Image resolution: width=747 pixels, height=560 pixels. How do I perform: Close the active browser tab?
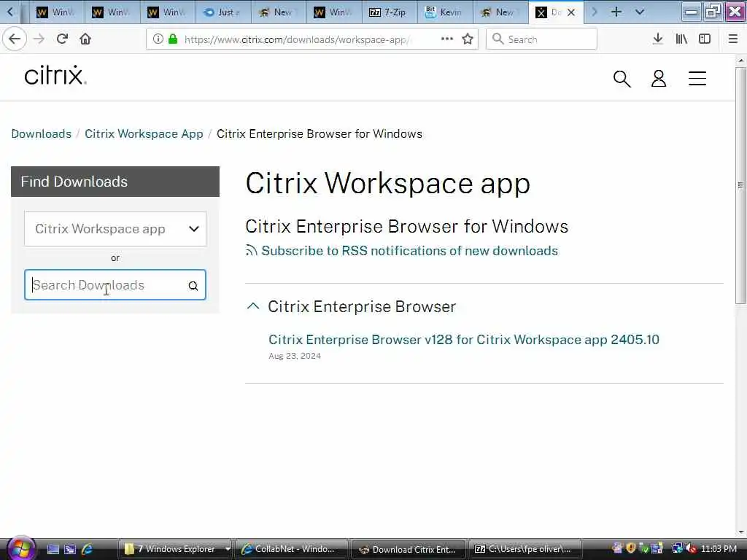(x=571, y=12)
